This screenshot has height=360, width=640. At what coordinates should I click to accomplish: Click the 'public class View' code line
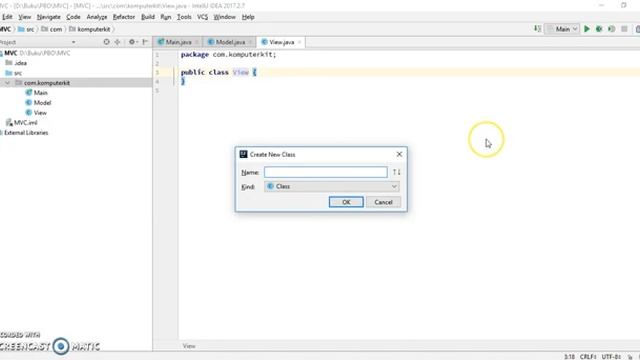pos(219,72)
